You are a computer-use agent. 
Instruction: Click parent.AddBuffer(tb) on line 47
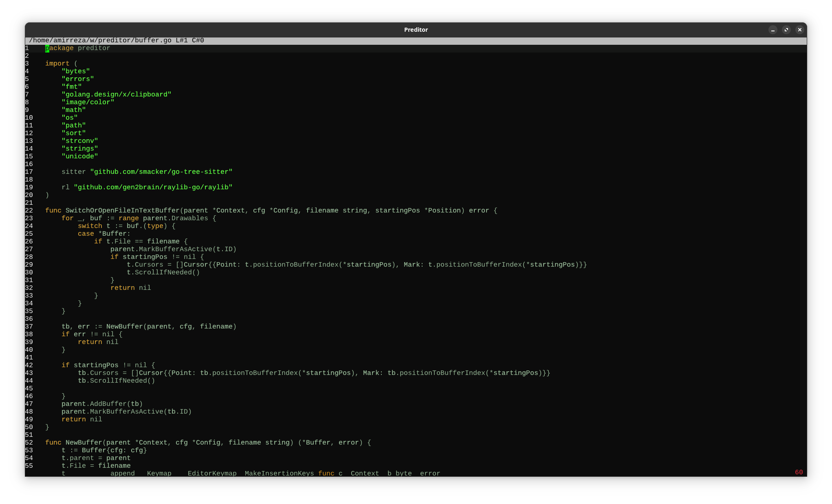(102, 404)
